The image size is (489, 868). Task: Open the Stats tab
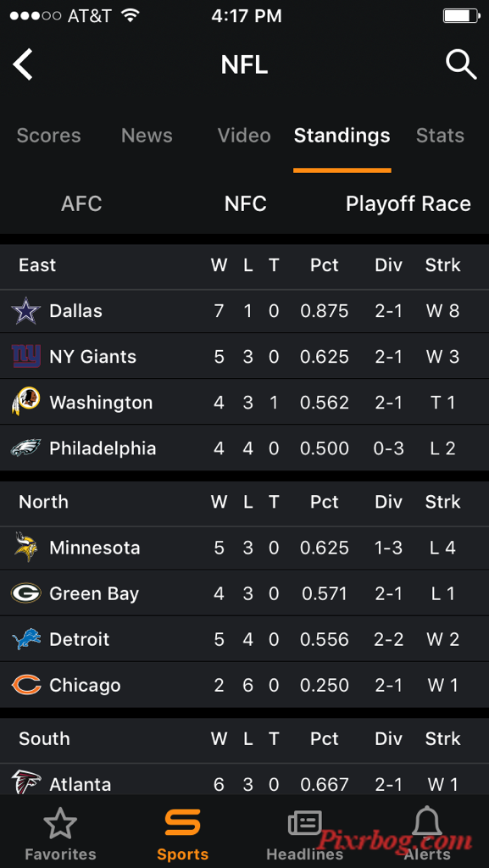click(440, 136)
